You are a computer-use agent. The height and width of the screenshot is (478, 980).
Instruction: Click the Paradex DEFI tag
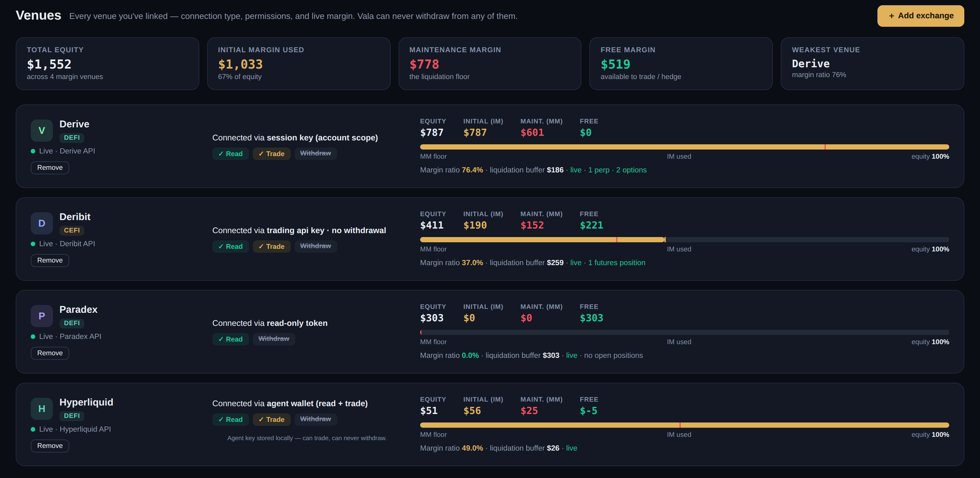coord(72,323)
